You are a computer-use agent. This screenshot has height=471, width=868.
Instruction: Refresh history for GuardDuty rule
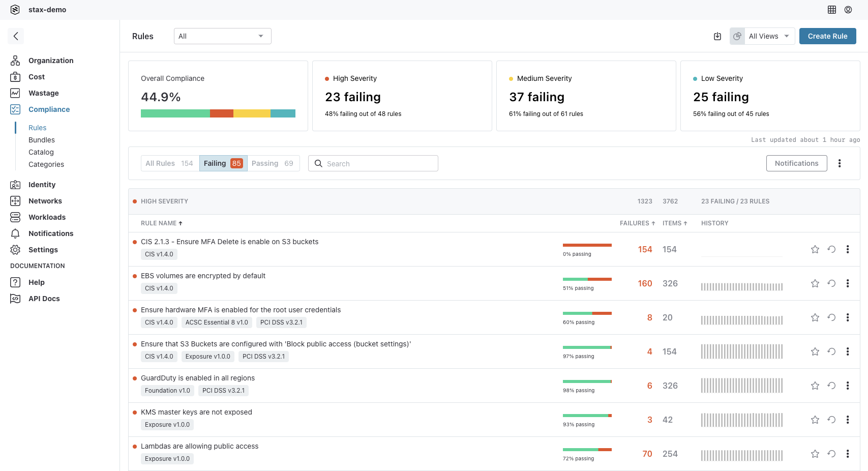[x=831, y=386]
